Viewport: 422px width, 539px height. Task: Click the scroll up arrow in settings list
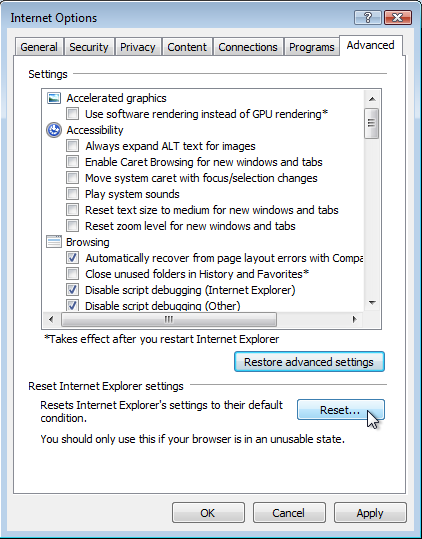click(372, 99)
